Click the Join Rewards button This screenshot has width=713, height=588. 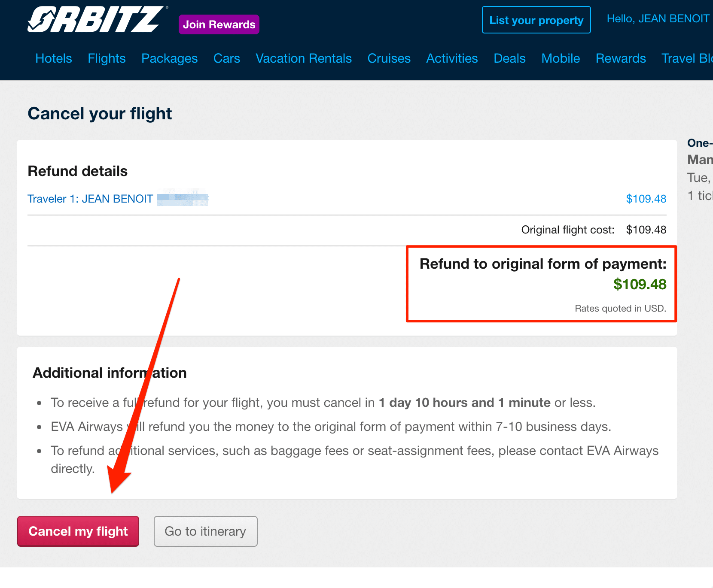pyautogui.click(x=219, y=24)
